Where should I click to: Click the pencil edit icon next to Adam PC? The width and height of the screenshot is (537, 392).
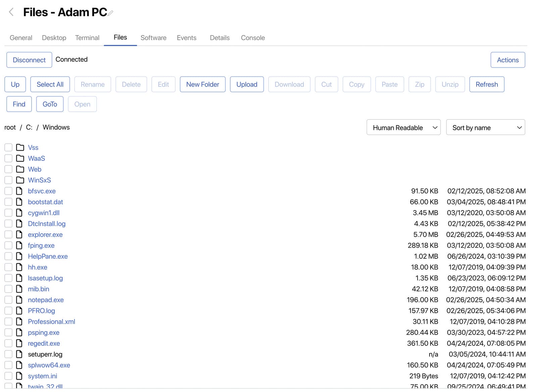click(110, 13)
